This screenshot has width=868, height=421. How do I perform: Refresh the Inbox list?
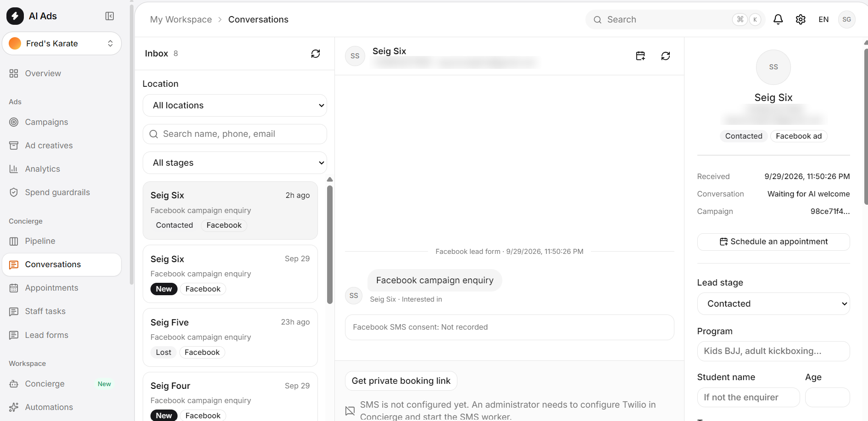pos(316,54)
